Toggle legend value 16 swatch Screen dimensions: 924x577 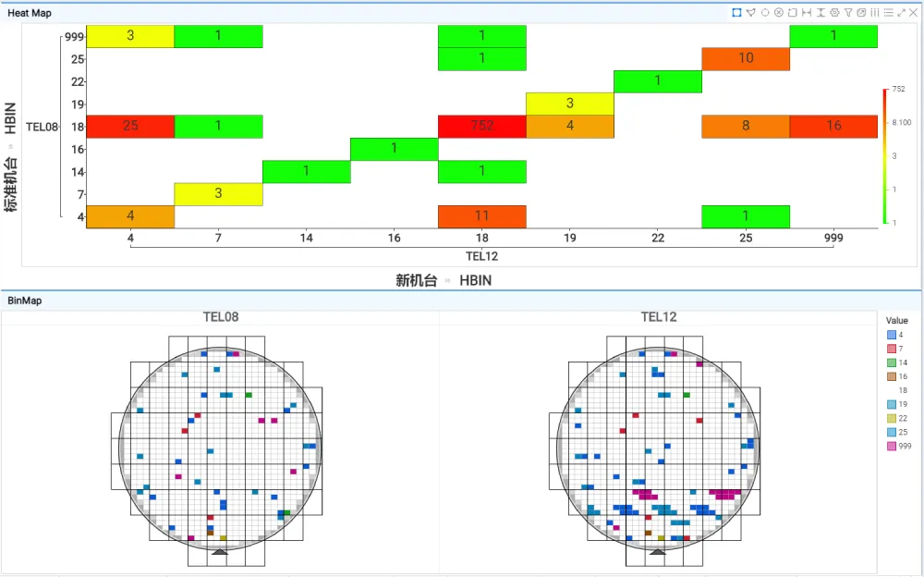point(892,376)
